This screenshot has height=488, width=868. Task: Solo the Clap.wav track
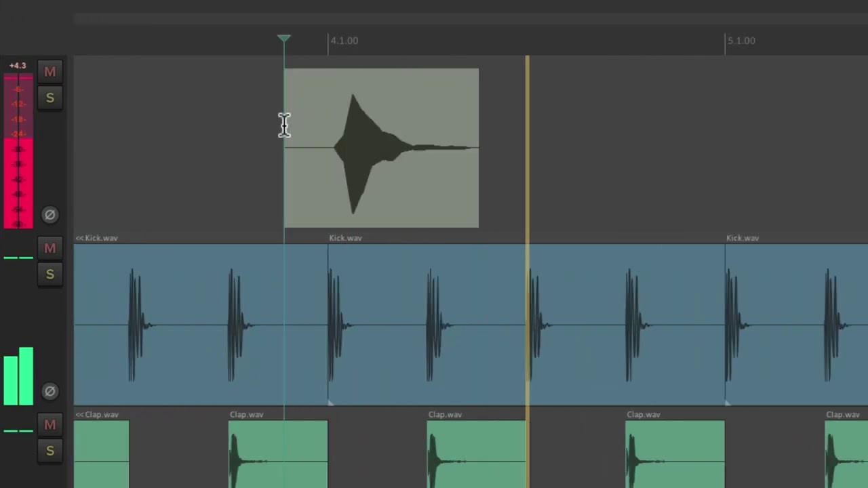click(x=50, y=451)
